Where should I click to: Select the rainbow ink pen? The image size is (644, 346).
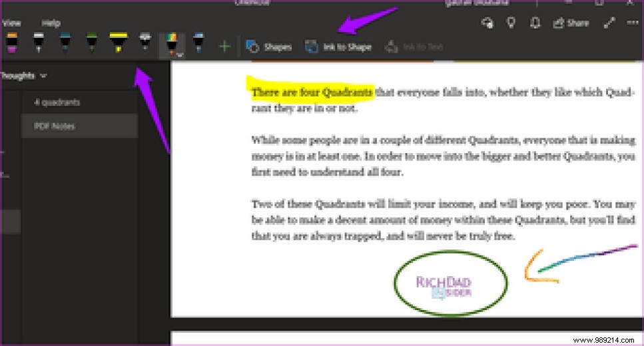pyautogui.click(x=171, y=43)
